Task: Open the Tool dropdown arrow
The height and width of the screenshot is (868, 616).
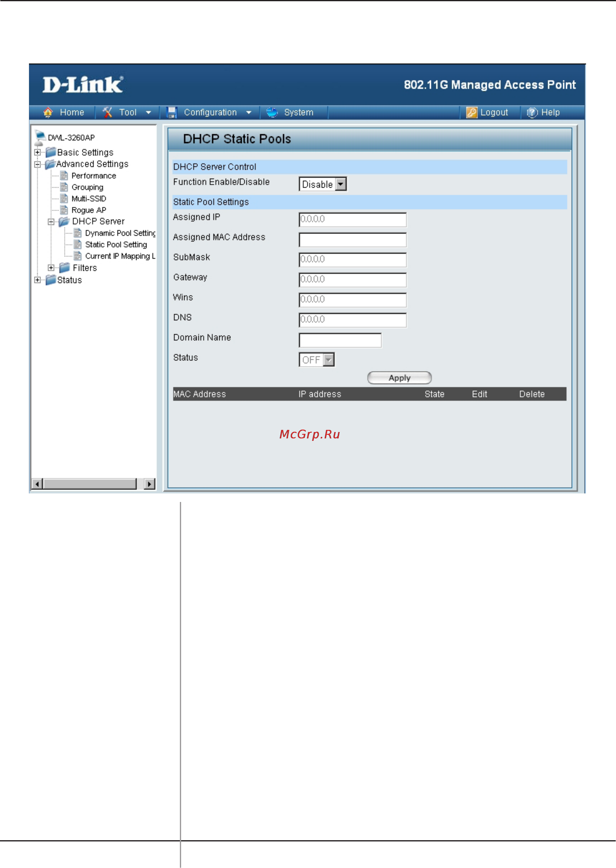Action: click(148, 113)
